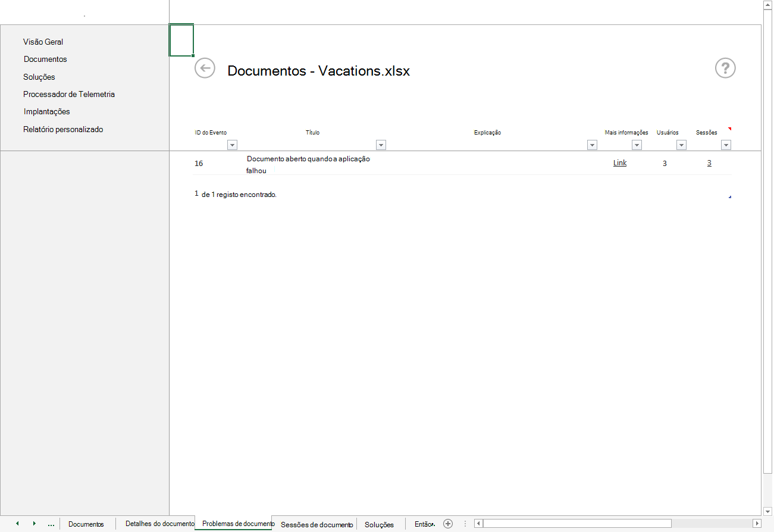The image size is (774, 532).
Task: Open the Usuários column filter dropdown
Action: (x=681, y=145)
